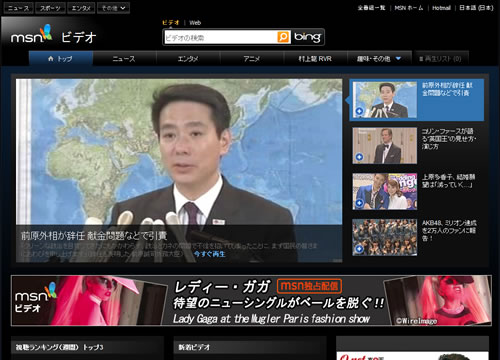Select the コリン・ファース sidebar thumbnail

pyautogui.click(x=385, y=146)
